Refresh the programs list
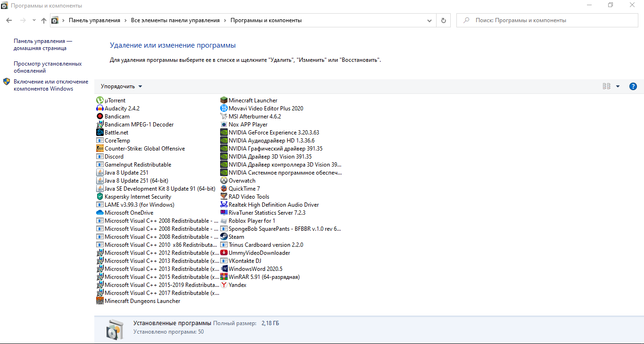644x344 pixels. (x=443, y=20)
